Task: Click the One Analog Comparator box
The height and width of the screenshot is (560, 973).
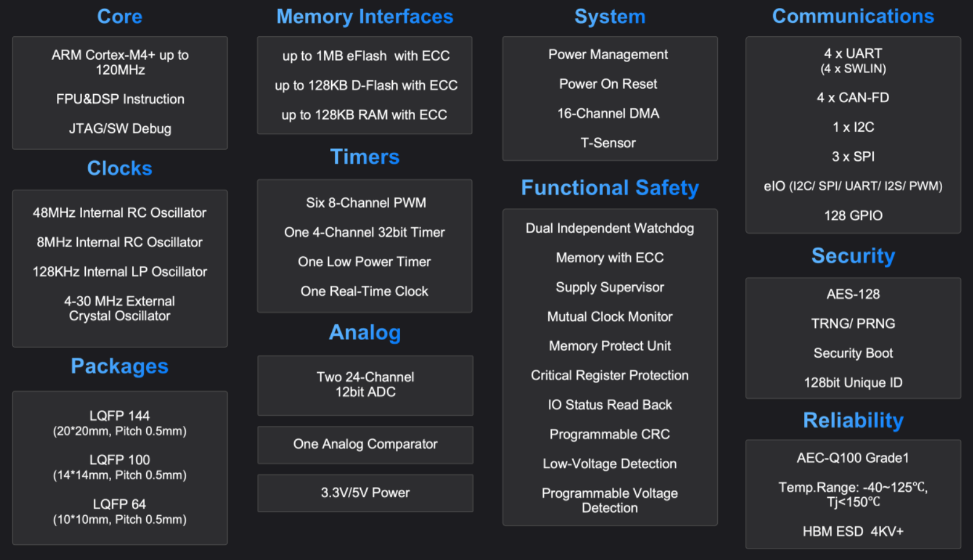Action: [x=365, y=445]
